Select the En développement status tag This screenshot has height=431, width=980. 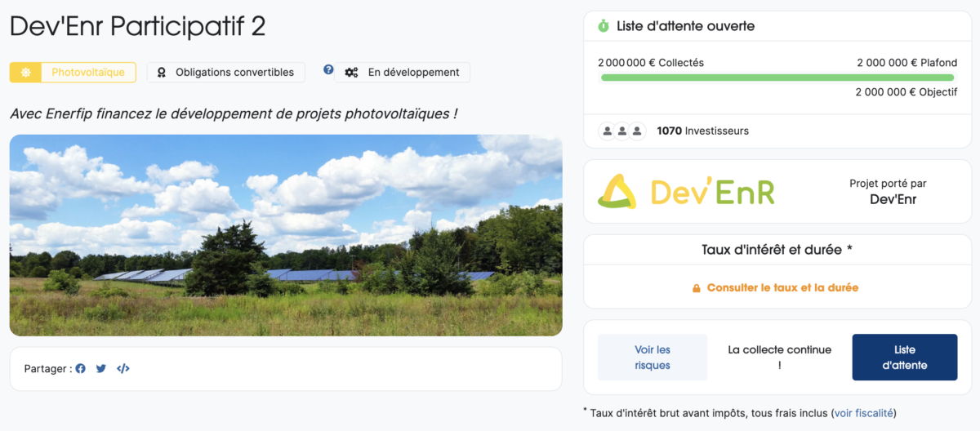click(x=403, y=73)
